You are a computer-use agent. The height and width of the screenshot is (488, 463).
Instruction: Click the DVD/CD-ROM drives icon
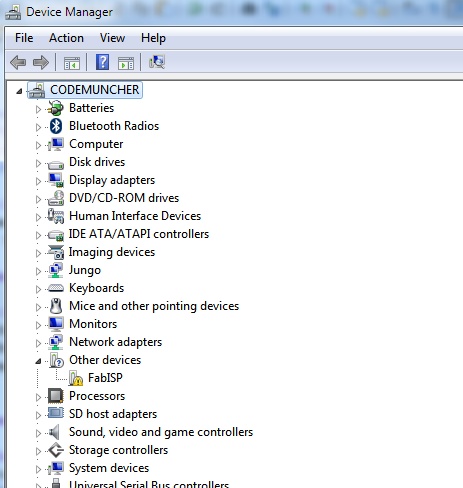[56, 198]
